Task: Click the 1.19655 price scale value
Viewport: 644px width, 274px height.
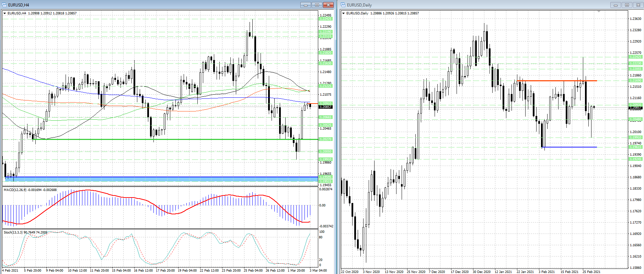Action: click(x=325, y=174)
